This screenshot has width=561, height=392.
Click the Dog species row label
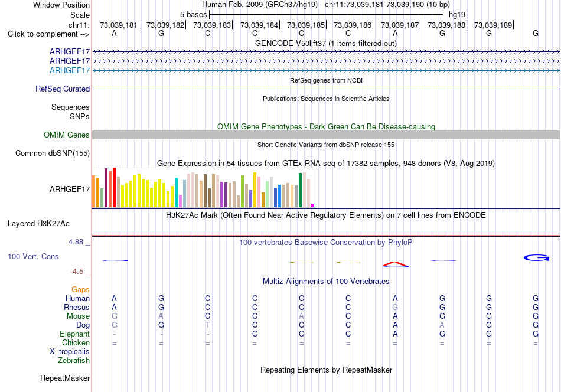pyautogui.click(x=83, y=325)
